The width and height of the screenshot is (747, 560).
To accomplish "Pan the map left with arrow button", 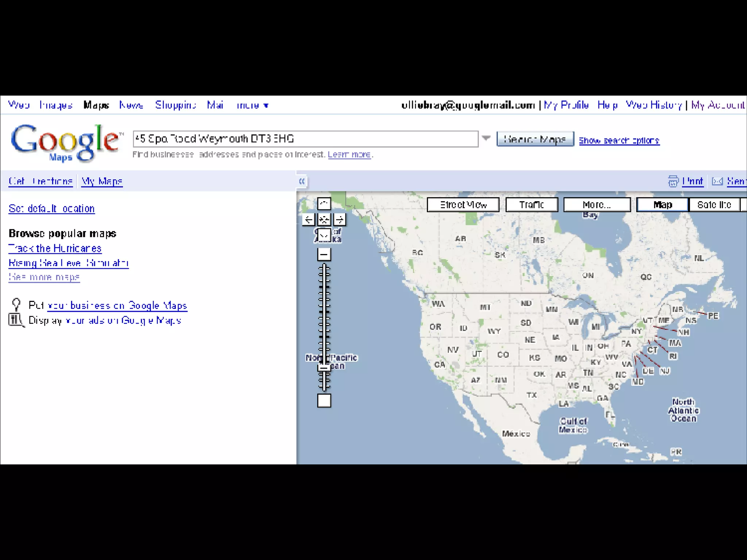I will (x=309, y=219).
